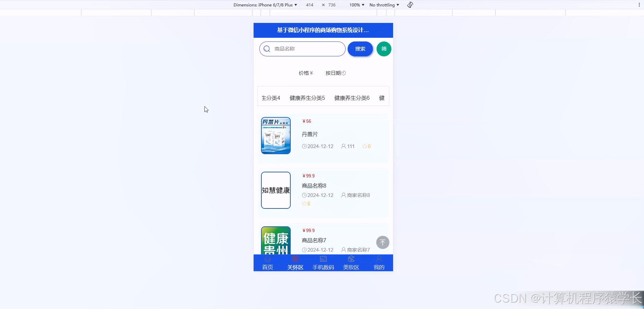The width and height of the screenshot is (644, 309).
Task: Click the device rotate icon in toolbar
Action: click(410, 5)
